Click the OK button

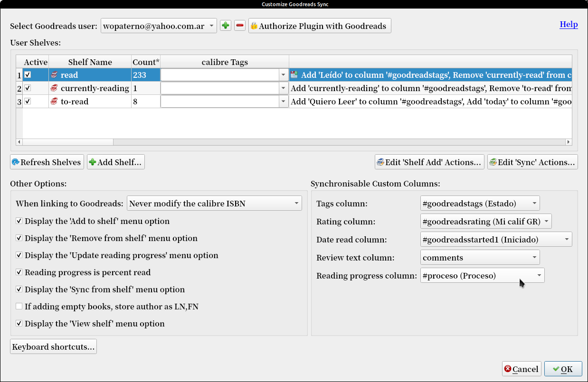563,369
